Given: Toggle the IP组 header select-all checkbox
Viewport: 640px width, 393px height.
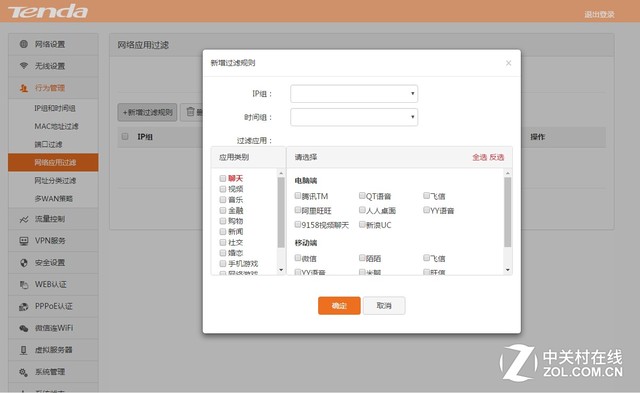Looking at the screenshot, I should [125, 136].
